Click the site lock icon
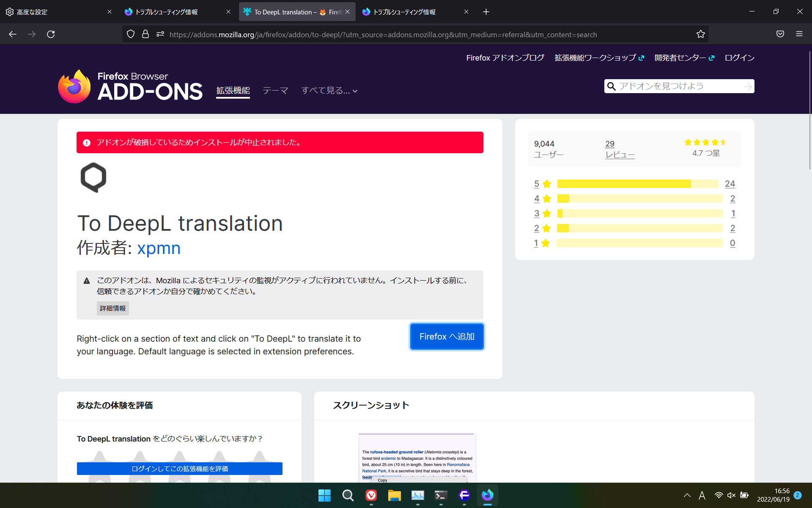812x508 pixels. pyautogui.click(x=145, y=34)
